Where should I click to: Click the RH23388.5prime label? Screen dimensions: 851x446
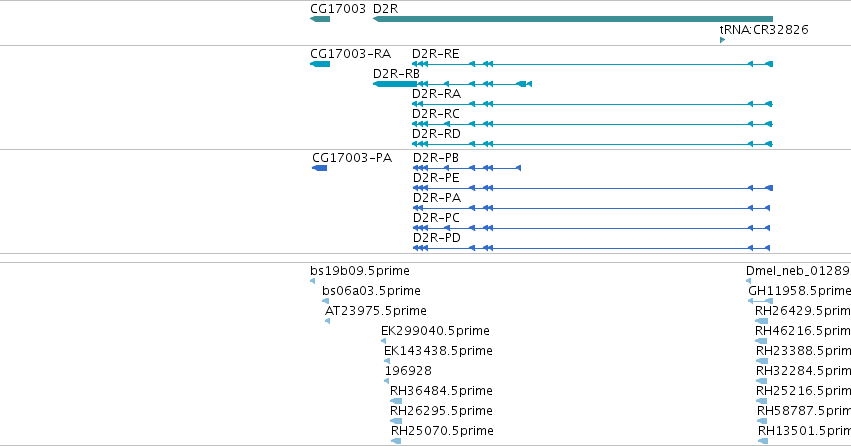(803, 351)
